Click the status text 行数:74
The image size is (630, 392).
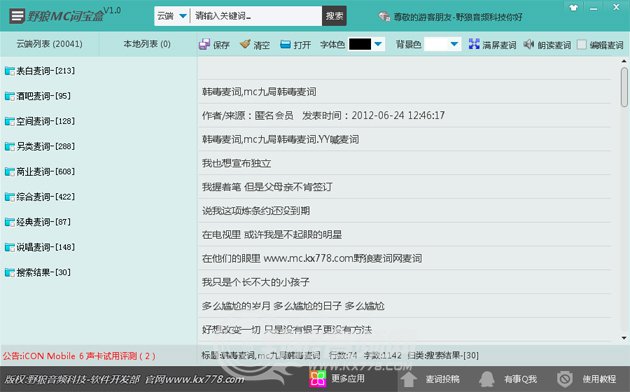point(343,355)
